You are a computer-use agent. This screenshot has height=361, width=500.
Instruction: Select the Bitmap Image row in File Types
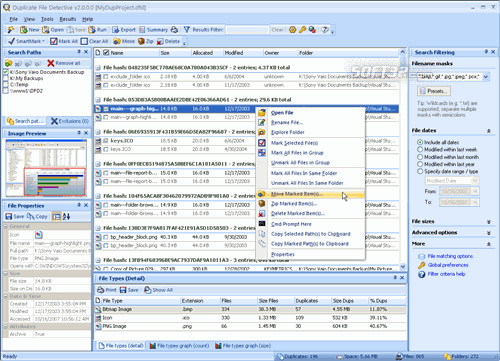(x=250, y=309)
